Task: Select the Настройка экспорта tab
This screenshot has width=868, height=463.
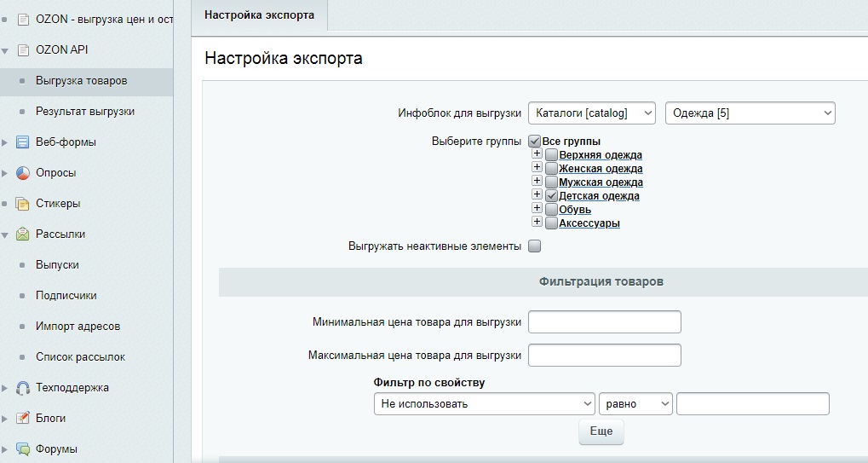Action: pos(259,15)
